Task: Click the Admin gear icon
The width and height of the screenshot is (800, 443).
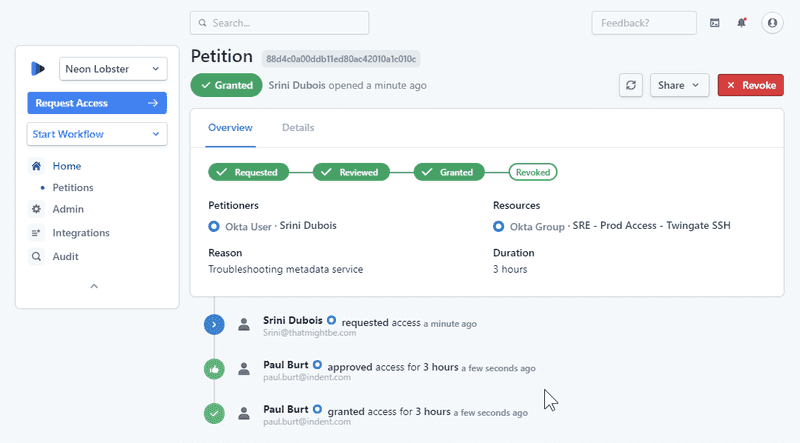Action: coord(37,209)
